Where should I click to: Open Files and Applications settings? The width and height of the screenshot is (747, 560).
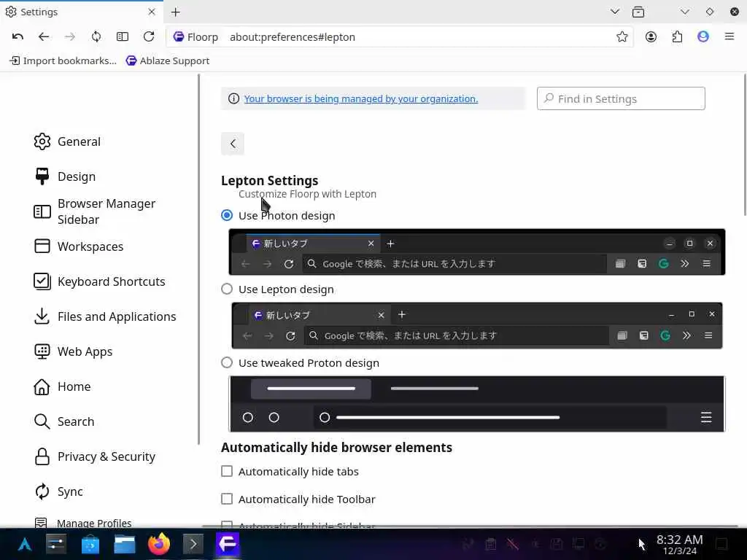(x=105, y=316)
